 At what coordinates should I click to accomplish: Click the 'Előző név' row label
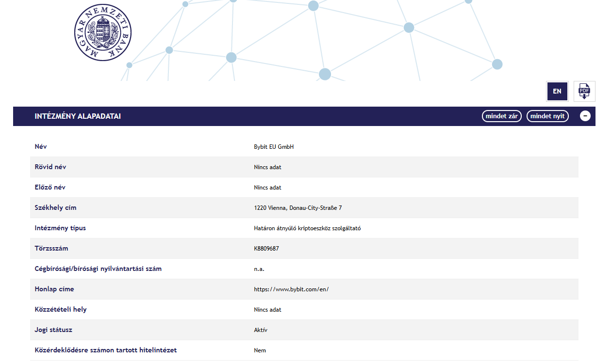[50, 187]
